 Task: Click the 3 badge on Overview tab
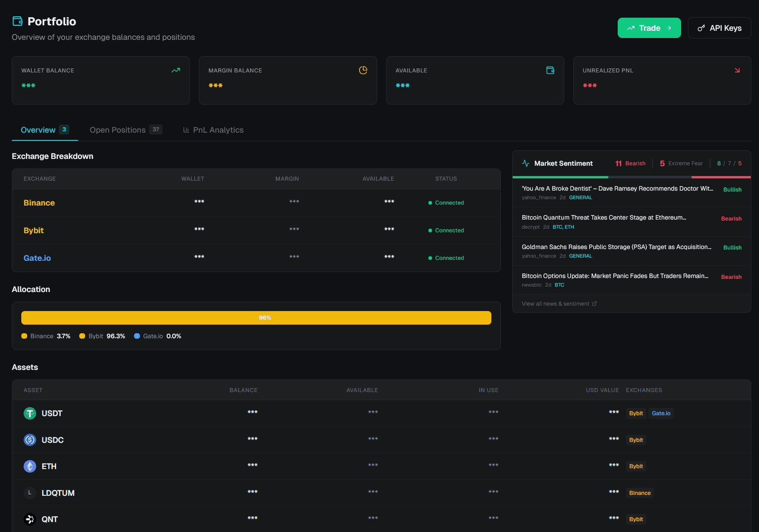point(64,129)
